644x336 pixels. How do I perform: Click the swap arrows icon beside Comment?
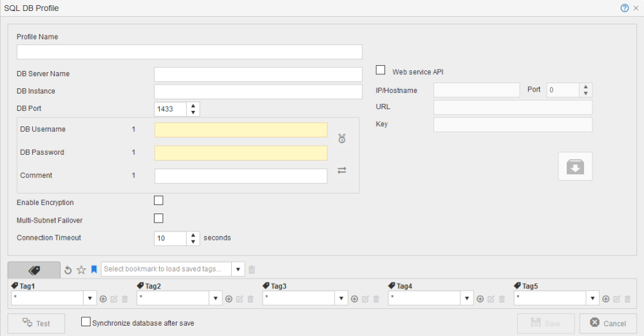pyautogui.click(x=342, y=170)
